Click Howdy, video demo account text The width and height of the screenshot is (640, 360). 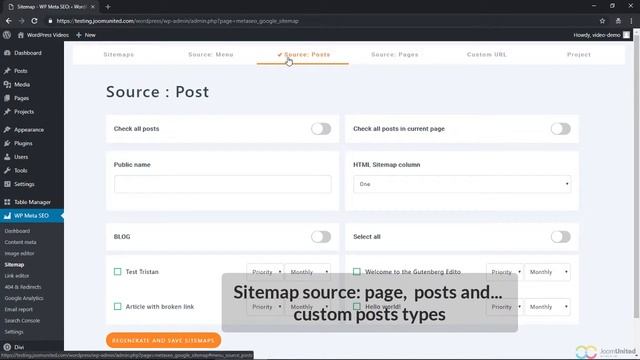coord(597,35)
